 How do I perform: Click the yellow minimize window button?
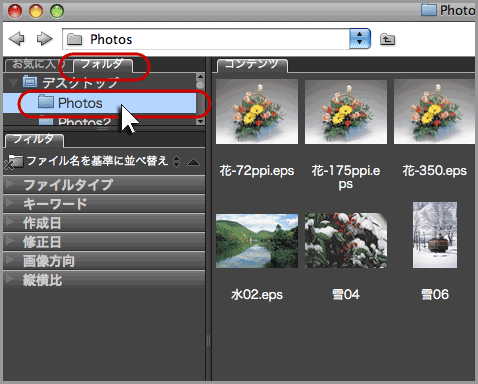[x=36, y=11]
